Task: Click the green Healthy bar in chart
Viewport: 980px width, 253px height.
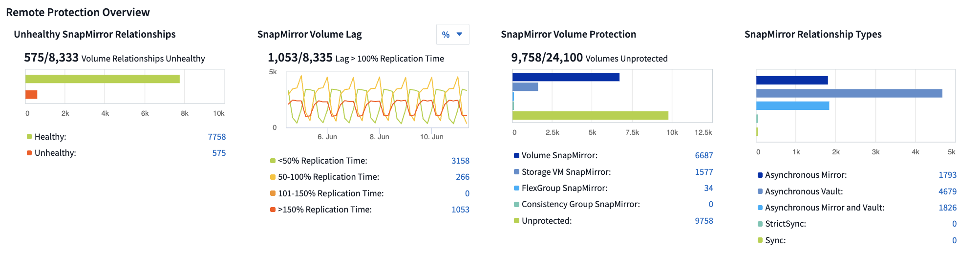Action: tap(103, 79)
